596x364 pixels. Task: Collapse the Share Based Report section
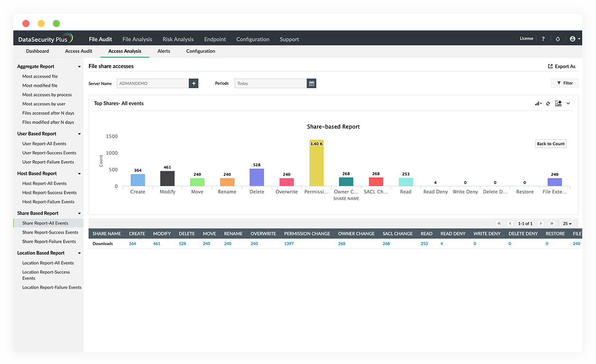tap(79, 213)
